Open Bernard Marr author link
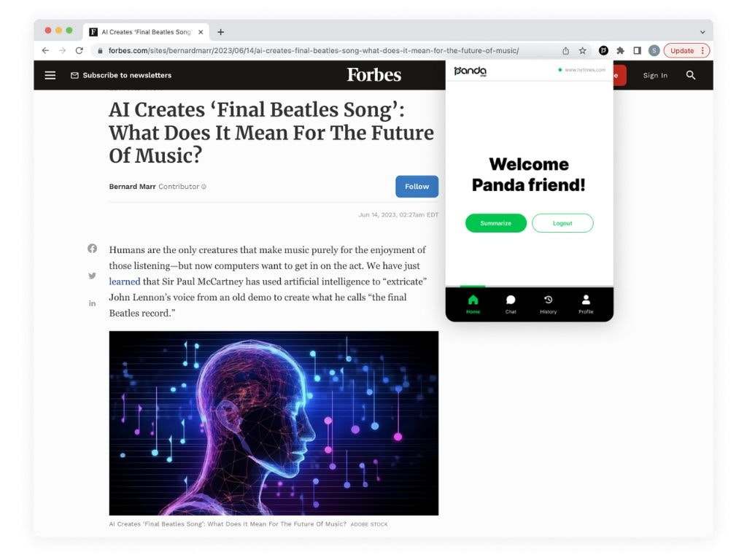This screenshot has height=560, width=747. point(133,187)
